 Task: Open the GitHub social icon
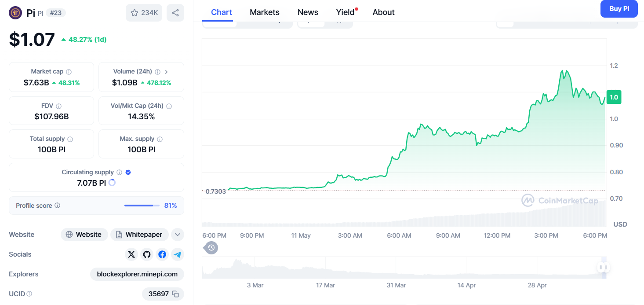coord(147,254)
